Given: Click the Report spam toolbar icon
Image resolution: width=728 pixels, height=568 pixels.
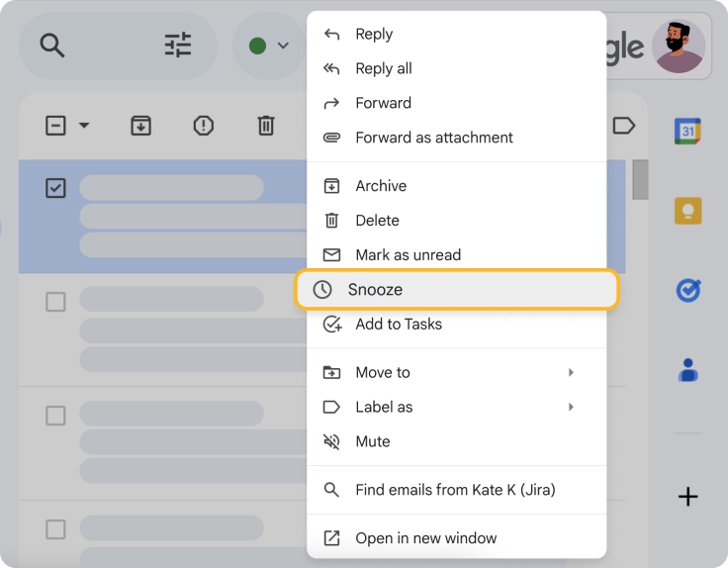Looking at the screenshot, I should click(x=204, y=126).
